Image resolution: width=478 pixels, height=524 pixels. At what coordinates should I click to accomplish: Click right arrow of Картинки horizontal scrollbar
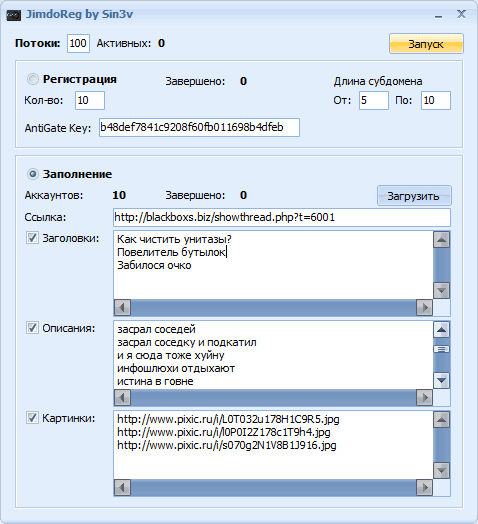coord(425,488)
